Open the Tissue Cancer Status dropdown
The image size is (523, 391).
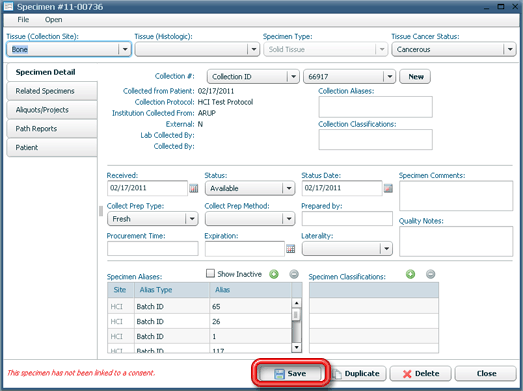point(510,49)
